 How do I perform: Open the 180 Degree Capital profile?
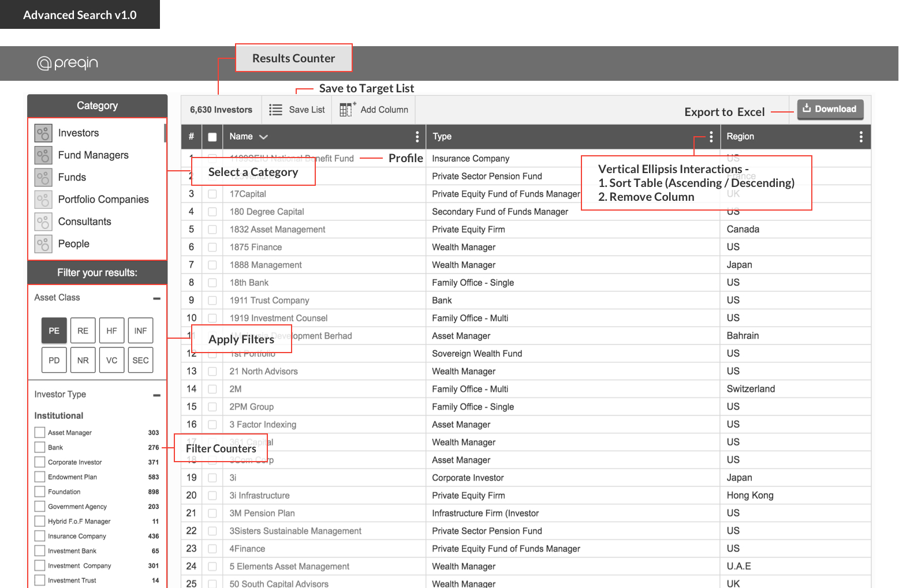tap(267, 212)
